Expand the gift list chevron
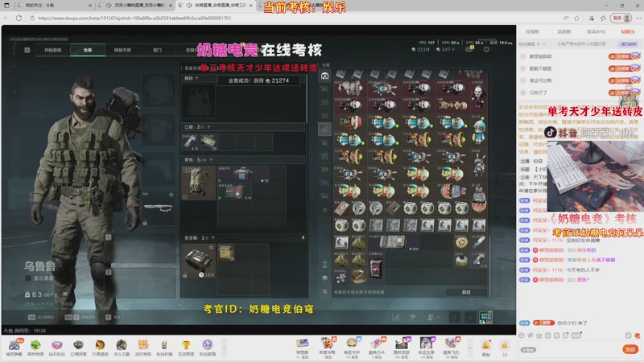 click(x=470, y=348)
